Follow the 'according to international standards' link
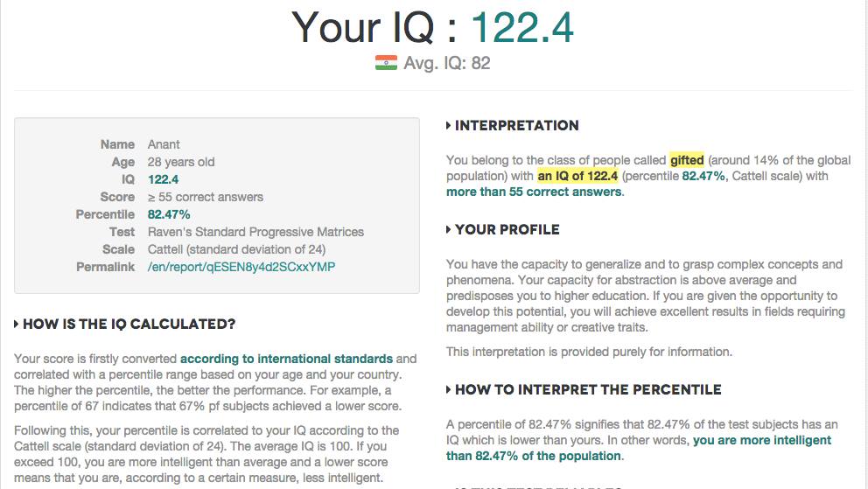The height and width of the screenshot is (489, 868). click(286, 359)
